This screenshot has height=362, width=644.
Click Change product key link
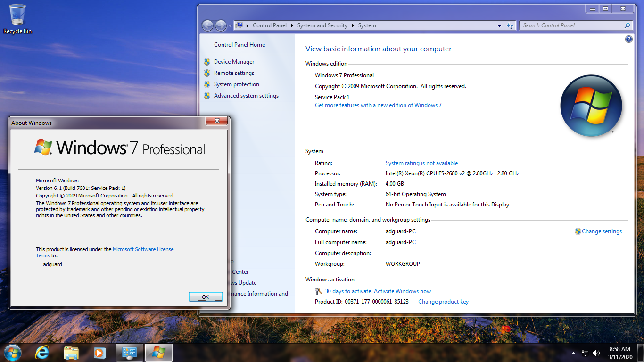443,302
